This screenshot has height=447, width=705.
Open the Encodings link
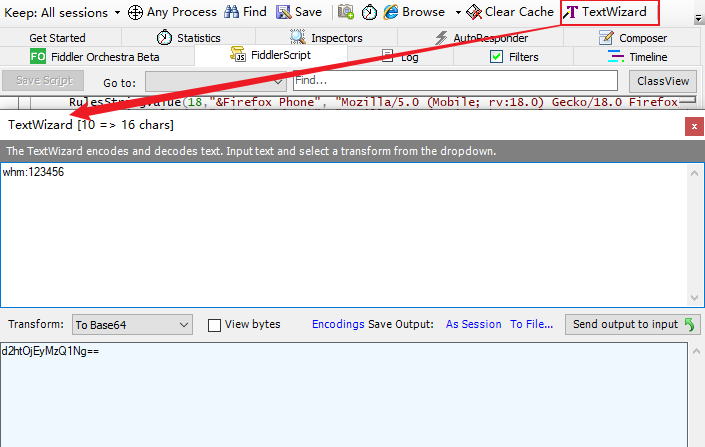338,324
